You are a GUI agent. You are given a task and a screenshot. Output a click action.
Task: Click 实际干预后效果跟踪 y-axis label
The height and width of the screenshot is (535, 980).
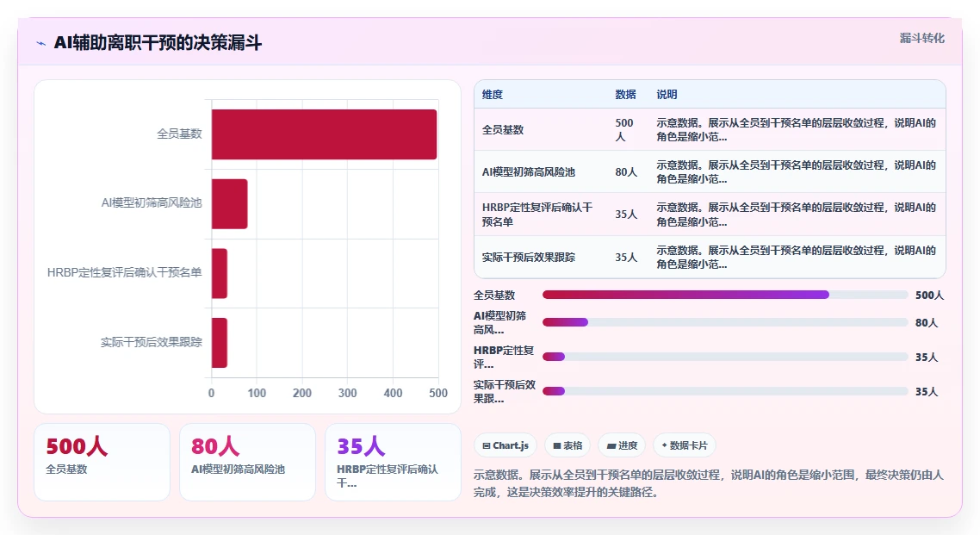click(152, 343)
